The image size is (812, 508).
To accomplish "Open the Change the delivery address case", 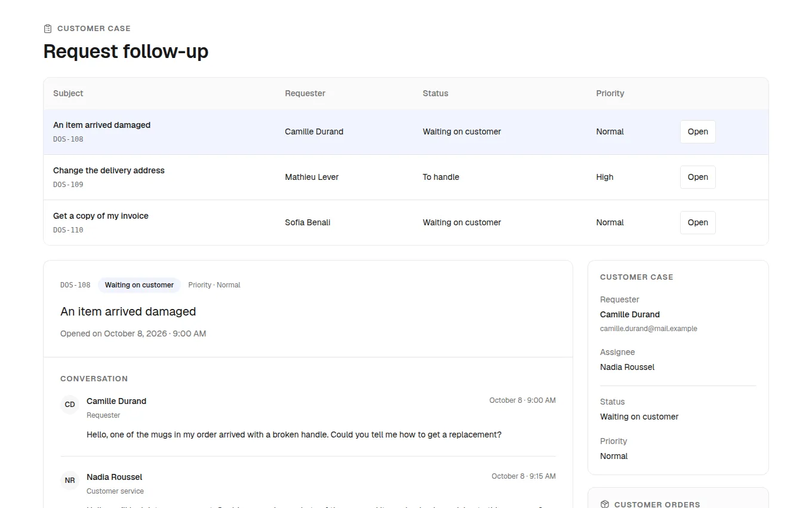I will [x=697, y=177].
